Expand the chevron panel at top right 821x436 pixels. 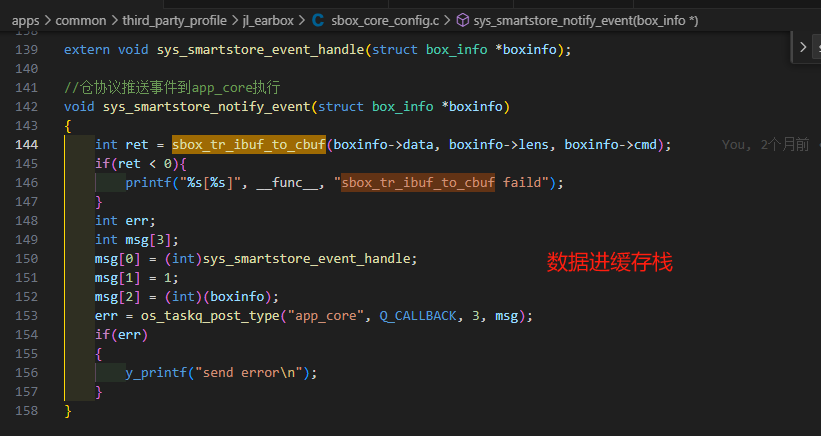pyautogui.click(x=803, y=47)
